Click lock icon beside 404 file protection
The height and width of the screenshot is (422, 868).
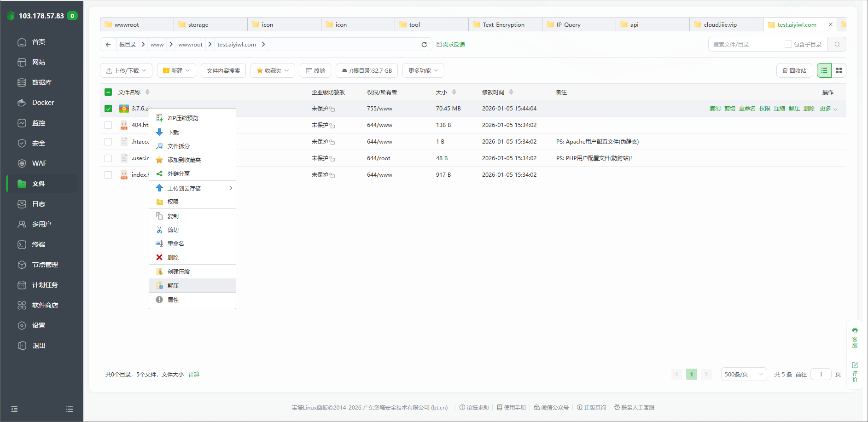[332, 126]
